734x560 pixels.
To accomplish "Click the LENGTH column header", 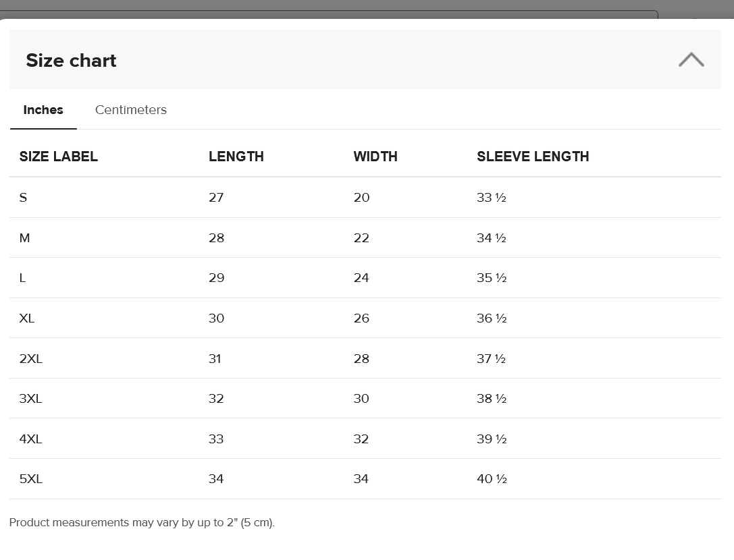I will (236, 157).
